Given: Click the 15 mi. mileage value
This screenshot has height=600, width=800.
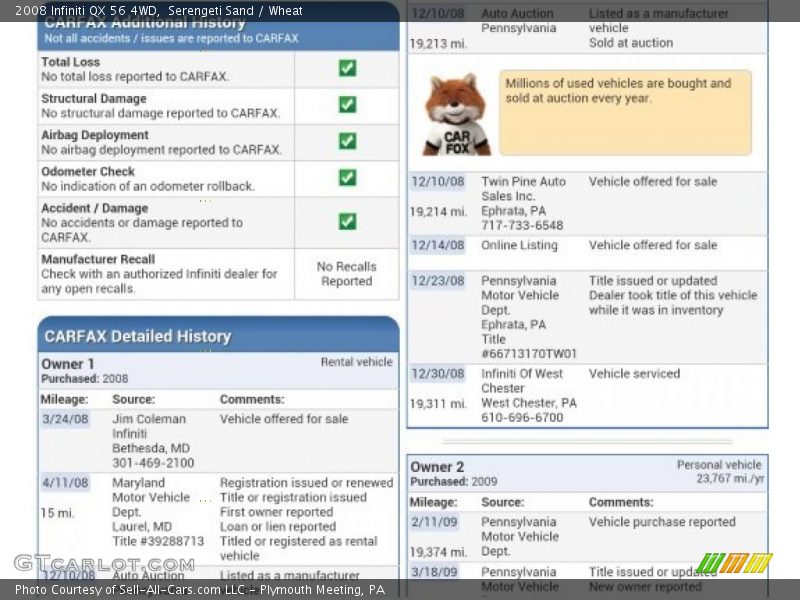Looking at the screenshot, I should pos(57,513).
